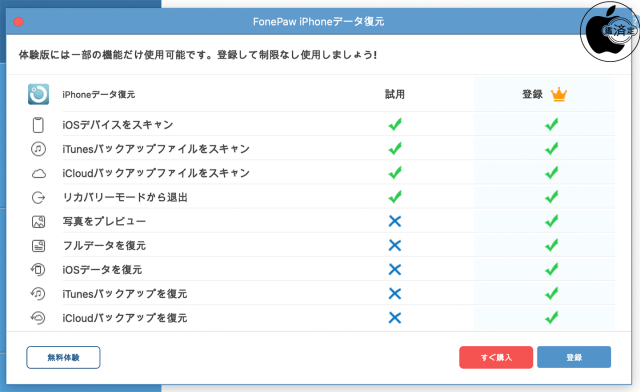Viewport: 640px width, 392px height.
Task: Start the free trial with 無料体験 button
Action: [63, 357]
